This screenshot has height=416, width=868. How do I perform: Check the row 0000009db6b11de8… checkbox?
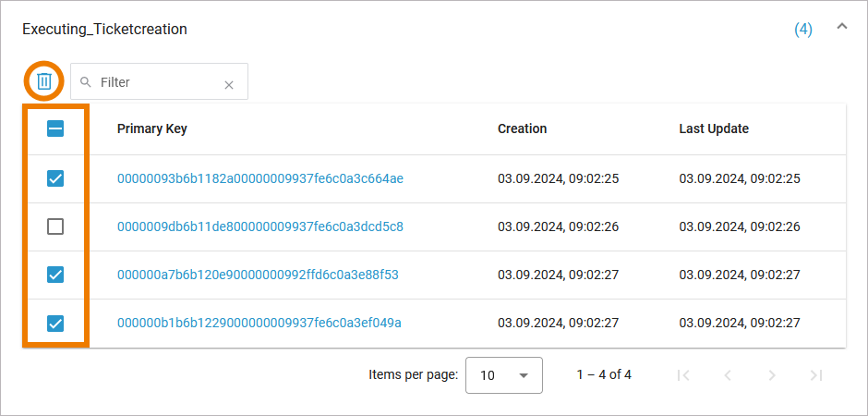click(x=55, y=226)
